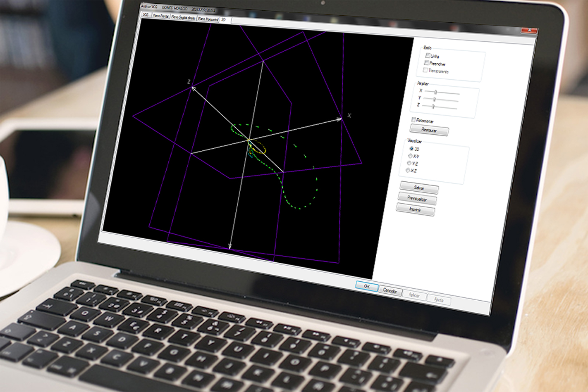Enable the Linha style checkbox

click(x=428, y=55)
